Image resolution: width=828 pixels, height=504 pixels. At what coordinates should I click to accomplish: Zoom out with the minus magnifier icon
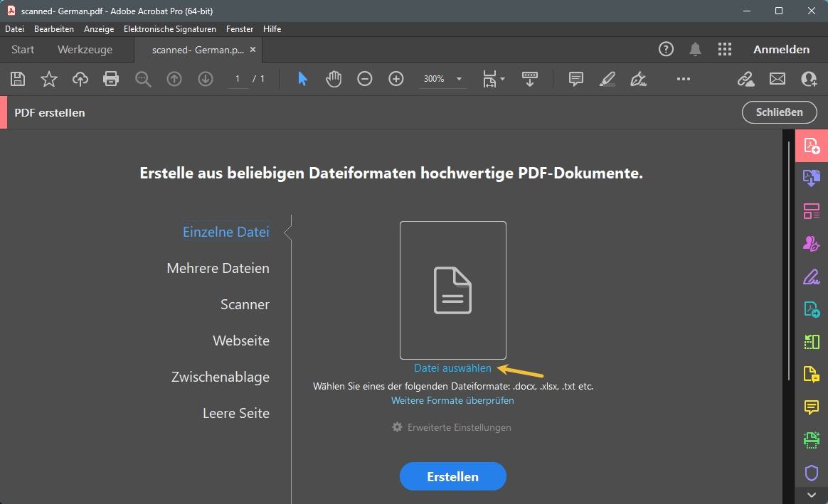365,79
